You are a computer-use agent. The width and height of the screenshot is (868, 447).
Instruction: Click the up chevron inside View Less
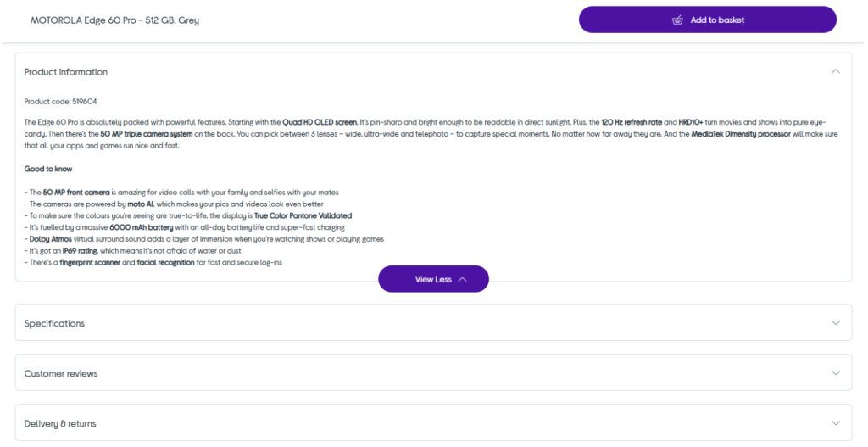click(462, 280)
